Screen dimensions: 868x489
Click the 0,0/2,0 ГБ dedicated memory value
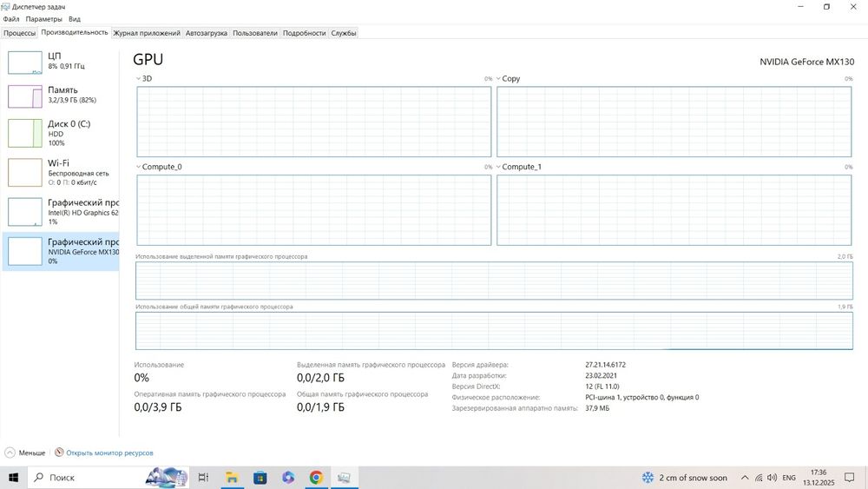[x=320, y=378]
